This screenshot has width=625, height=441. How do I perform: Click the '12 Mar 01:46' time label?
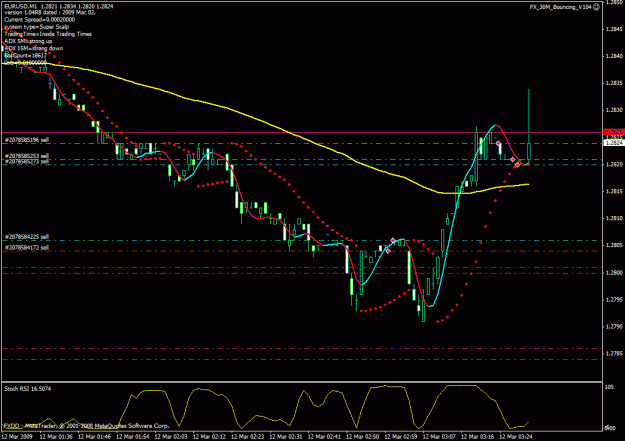(94, 437)
